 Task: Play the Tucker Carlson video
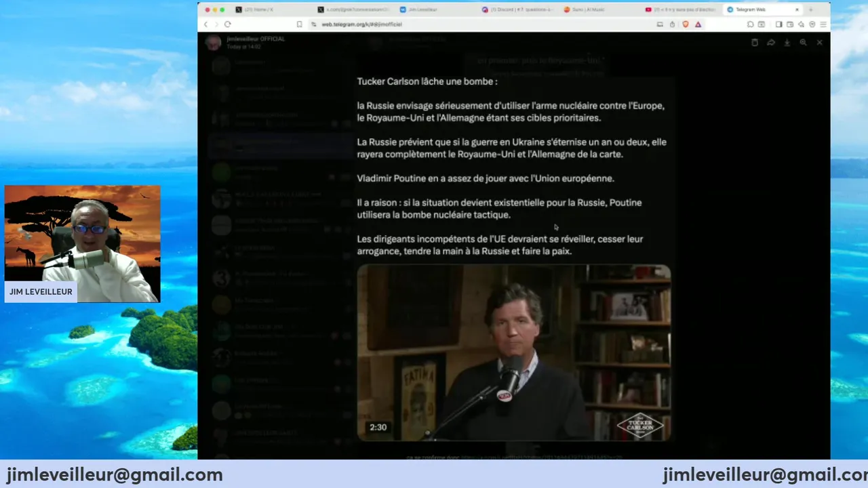(x=514, y=353)
